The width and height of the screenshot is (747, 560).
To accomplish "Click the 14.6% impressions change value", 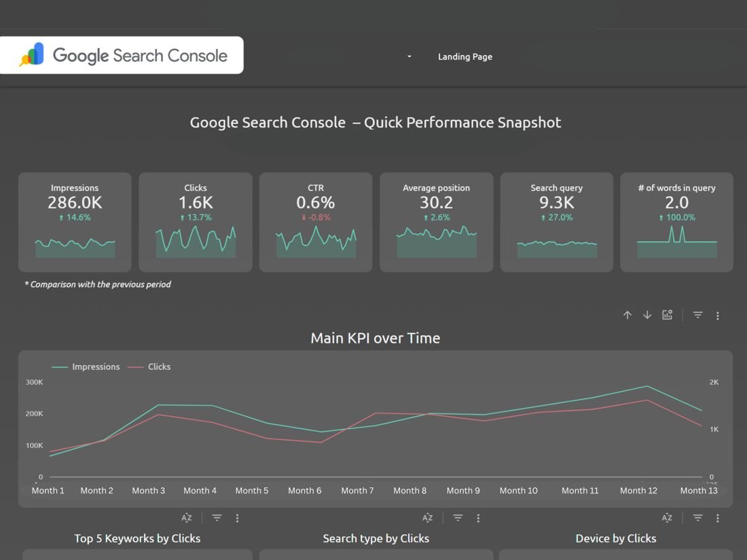I will [75, 218].
